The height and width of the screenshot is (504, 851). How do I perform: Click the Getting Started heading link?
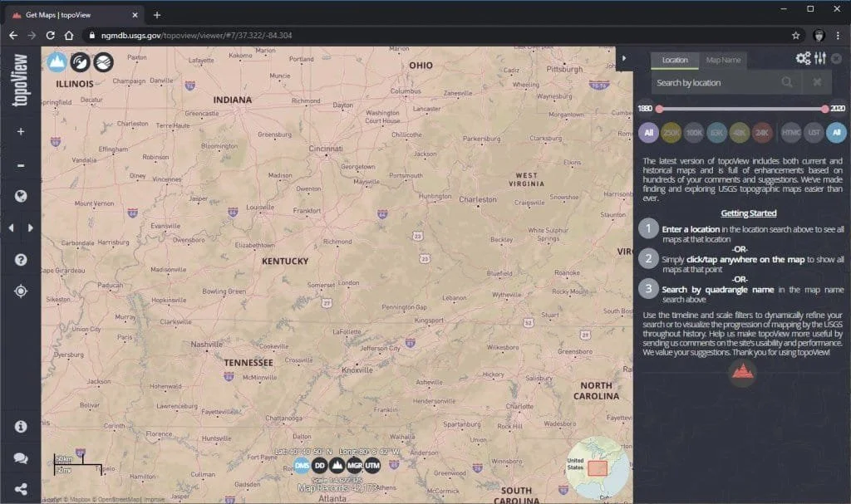click(749, 213)
